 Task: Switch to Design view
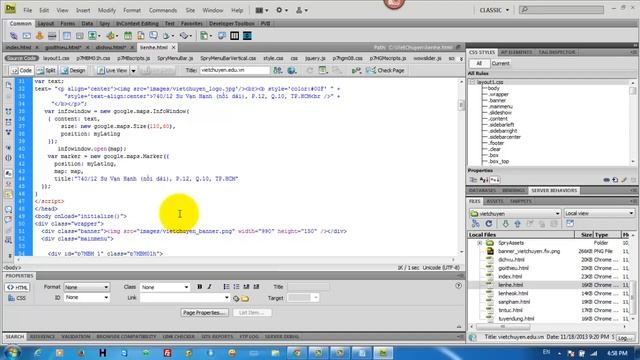[73, 70]
